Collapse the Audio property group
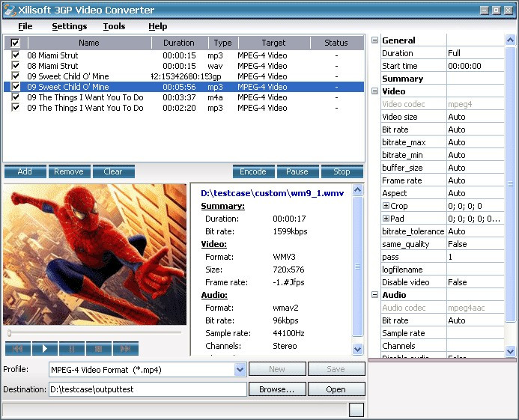 coord(374,294)
